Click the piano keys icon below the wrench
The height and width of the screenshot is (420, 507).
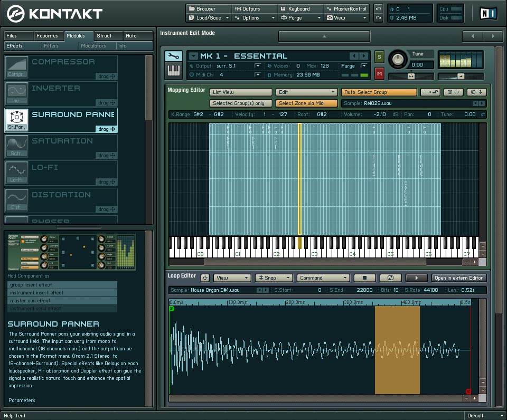tap(173, 70)
